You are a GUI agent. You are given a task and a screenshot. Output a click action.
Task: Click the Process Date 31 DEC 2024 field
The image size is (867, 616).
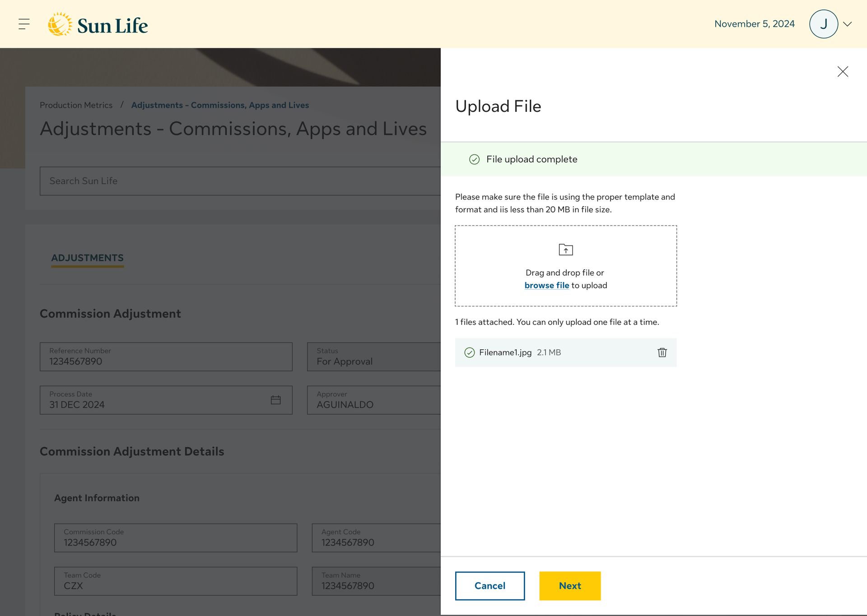pos(166,400)
